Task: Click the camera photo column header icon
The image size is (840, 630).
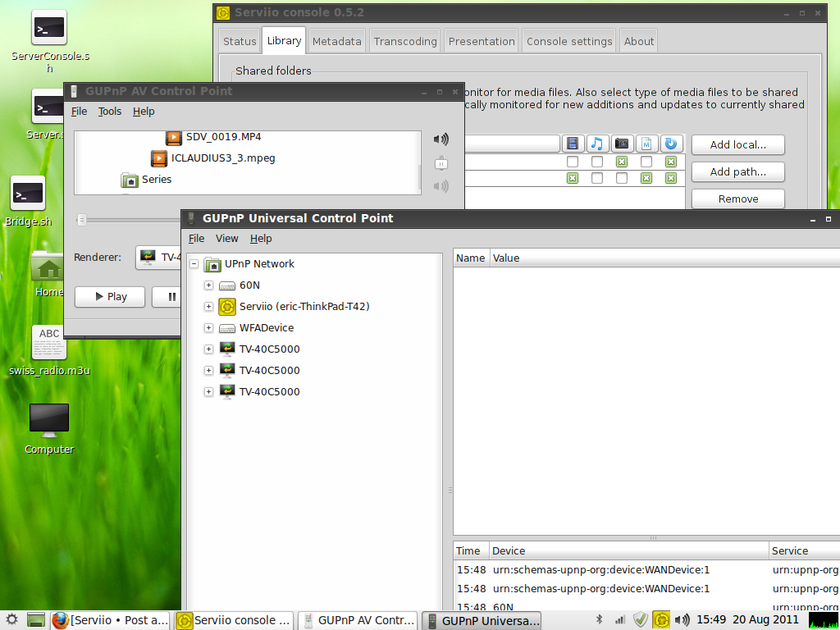Action: coord(622,144)
